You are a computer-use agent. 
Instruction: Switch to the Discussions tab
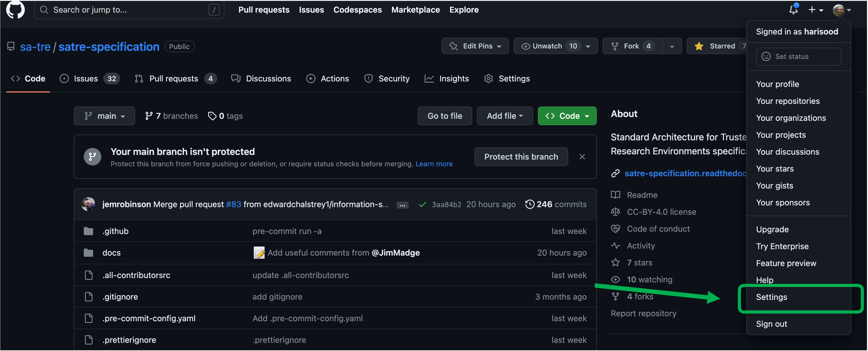(x=261, y=78)
